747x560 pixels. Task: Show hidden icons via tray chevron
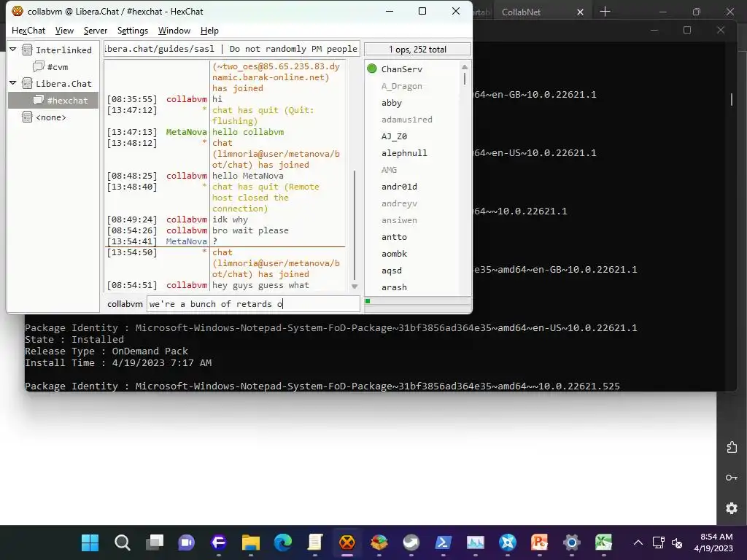pyautogui.click(x=638, y=542)
